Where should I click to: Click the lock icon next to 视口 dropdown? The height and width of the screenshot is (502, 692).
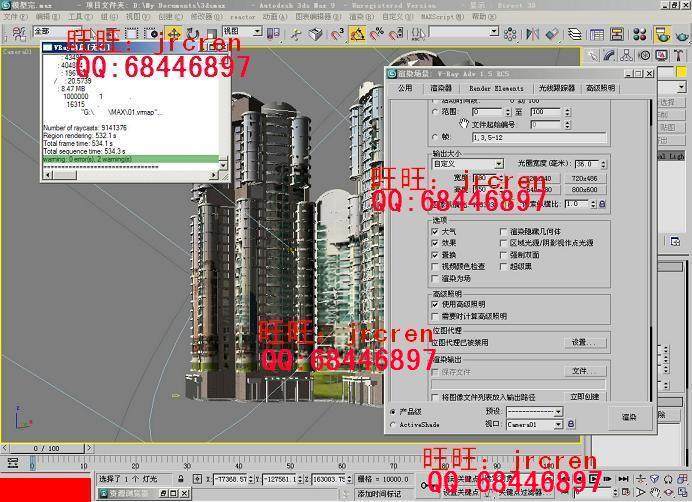pyautogui.click(x=571, y=424)
